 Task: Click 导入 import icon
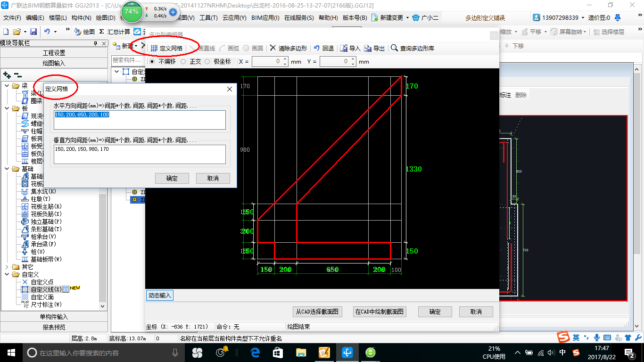pyautogui.click(x=350, y=48)
